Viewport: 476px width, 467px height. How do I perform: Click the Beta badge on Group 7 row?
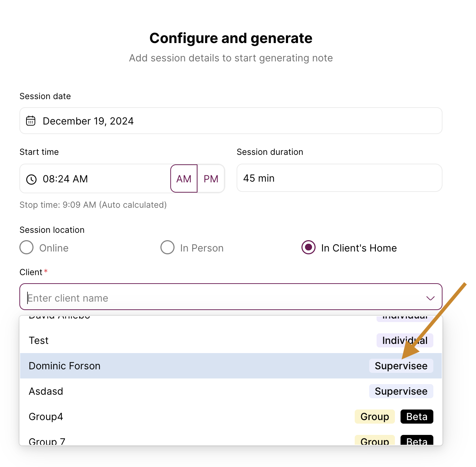pos(417,440)
